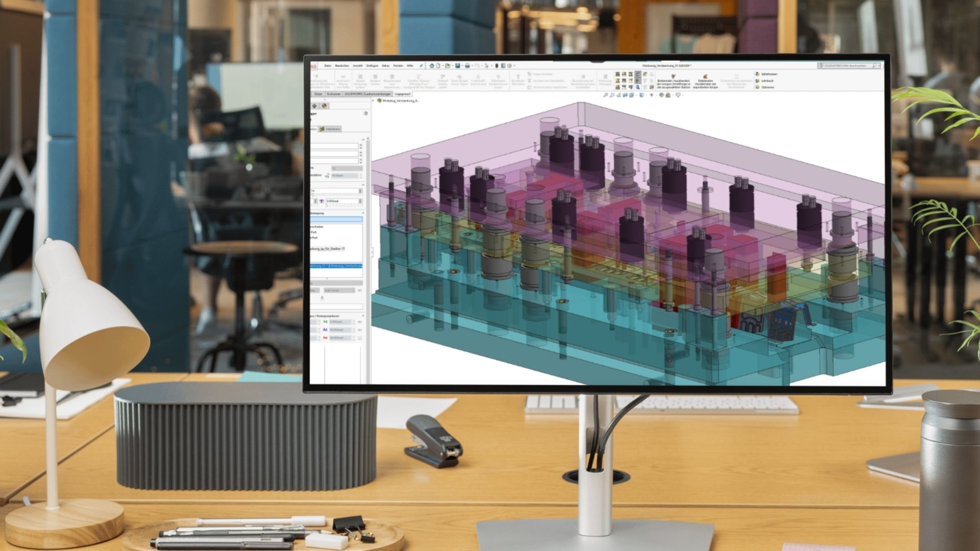The image size is (980, 551).
Task: Open the Ansicht menu
Action: (357, 66)
